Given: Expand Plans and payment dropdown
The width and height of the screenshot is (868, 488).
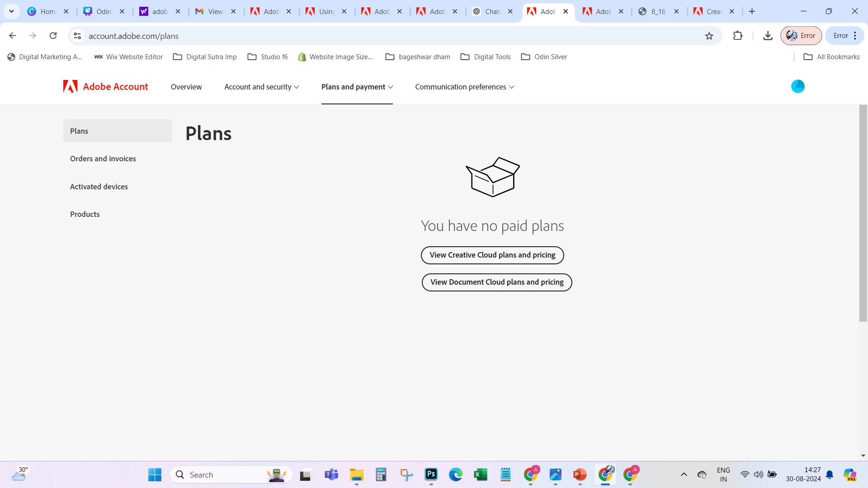Looking at the screenshot, I should pos(357,87).
